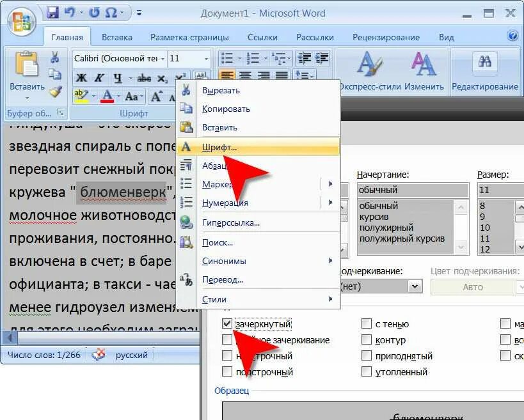Save the document via quick access toolbar

point(52,13)
